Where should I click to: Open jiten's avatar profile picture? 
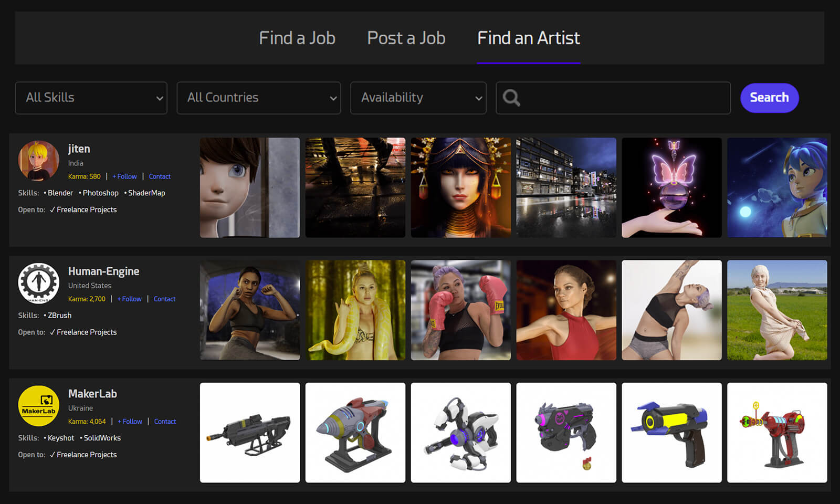[39, 161]
